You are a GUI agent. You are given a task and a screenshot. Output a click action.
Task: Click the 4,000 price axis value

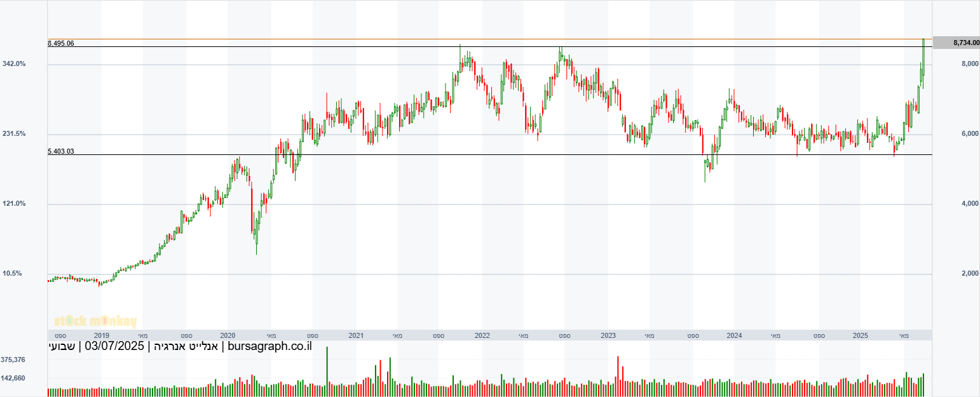970,204
